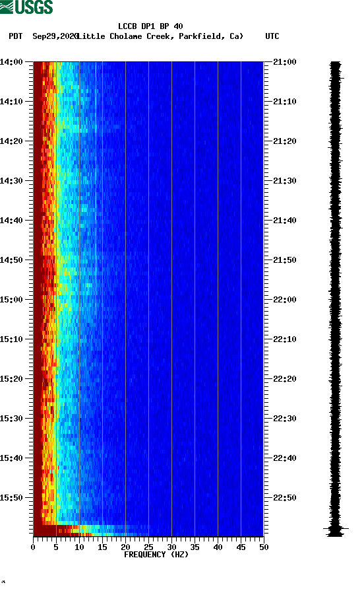Click the 22:50 UTC time label
This screenshot has width=364, height=589.
point(285,498)
